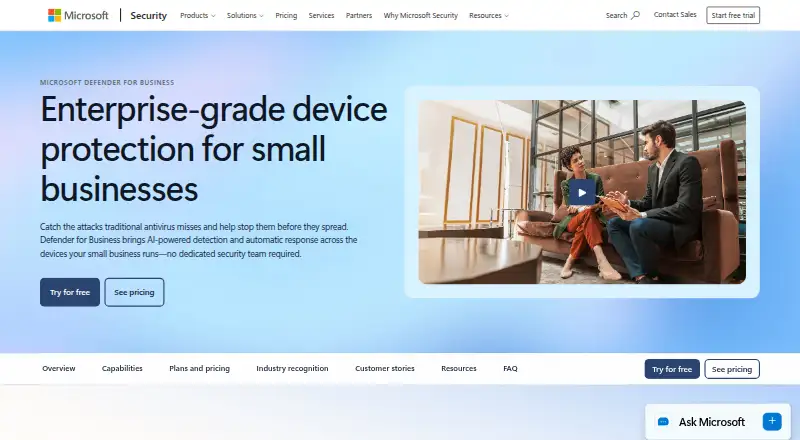
Task: Click the Microsoft logo
Action: click(x=78, y=15)
